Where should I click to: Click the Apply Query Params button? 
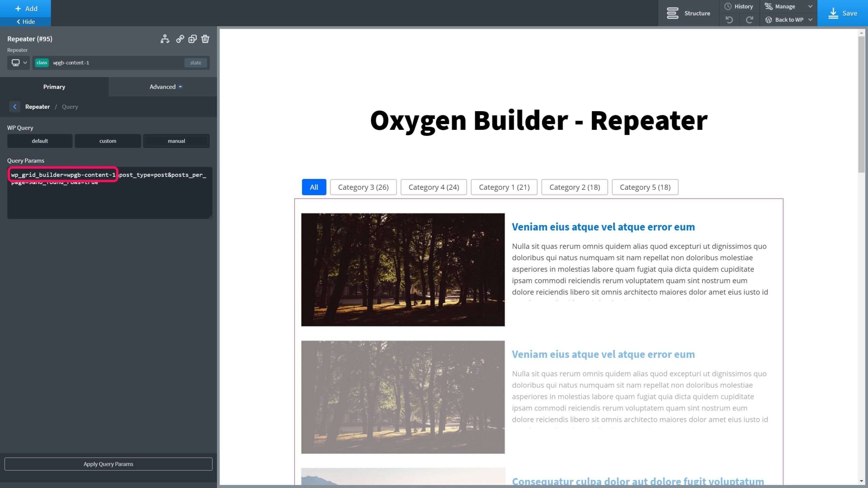[x=108, y=464]
